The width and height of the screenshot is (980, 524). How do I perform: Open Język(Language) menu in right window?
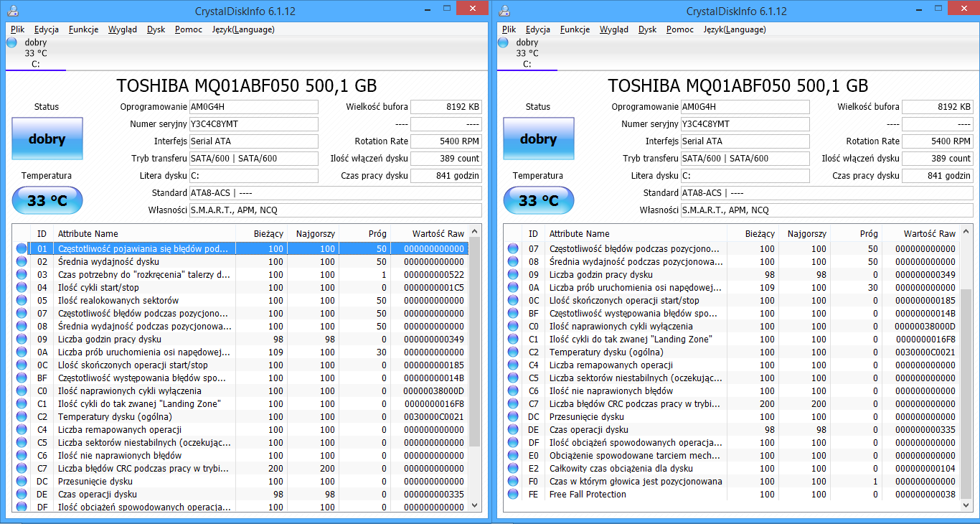(x=735, y=29)
